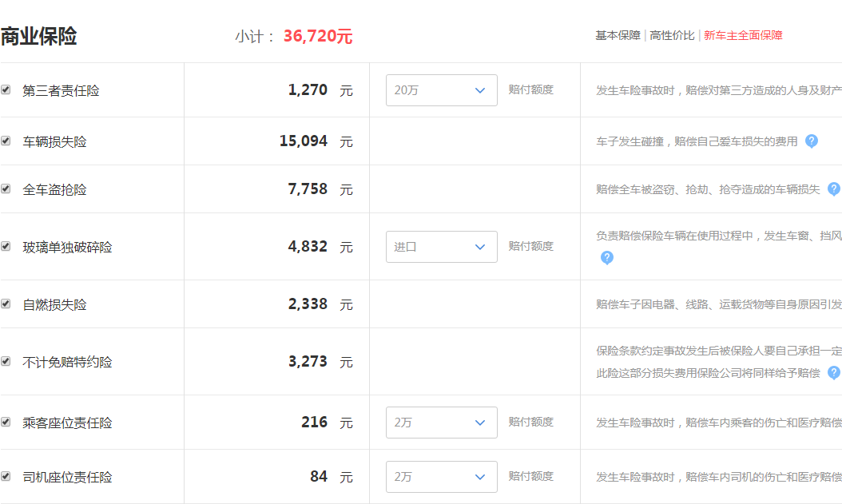Select the 高性价比 plan tab
Screen dimensions: 842x504
tap(672, 35)
